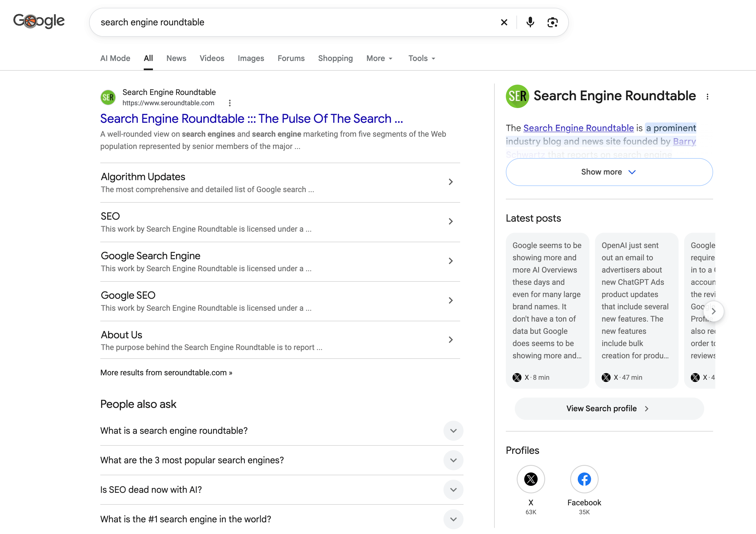Open the Google SEO sitelink chevron
This screenshot has width=756, height=534.
pos(451,300)
